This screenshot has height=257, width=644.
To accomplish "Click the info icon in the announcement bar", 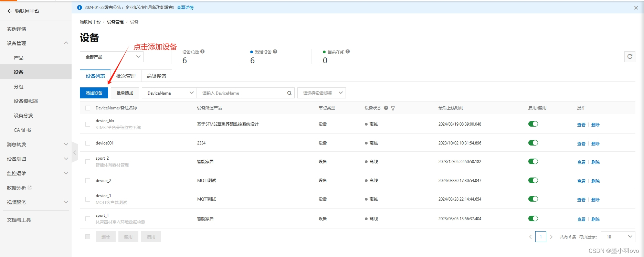I will pyautogui.click(x=80, y=8).
